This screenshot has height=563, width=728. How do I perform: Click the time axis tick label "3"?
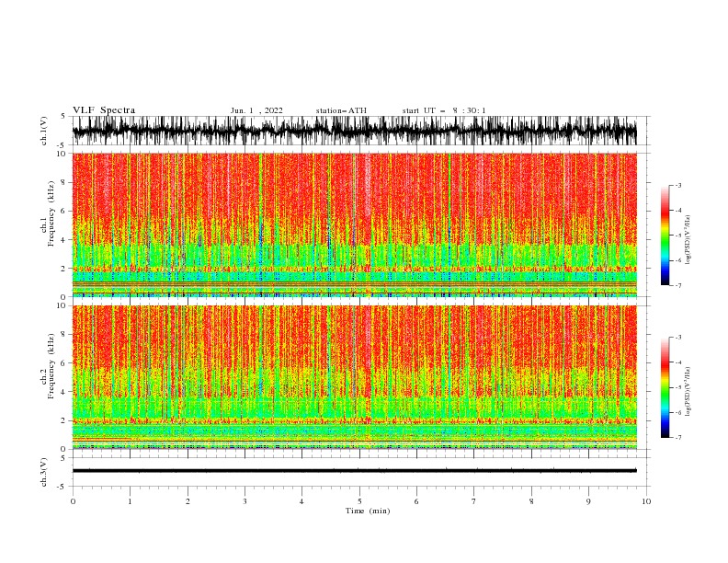pos(245,501)
